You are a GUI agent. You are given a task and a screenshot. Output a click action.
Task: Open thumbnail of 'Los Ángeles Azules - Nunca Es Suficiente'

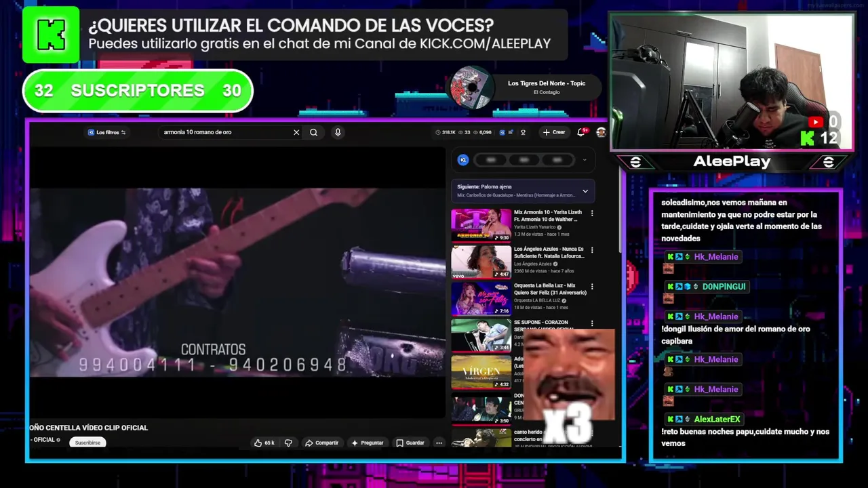tap(481, 262)
